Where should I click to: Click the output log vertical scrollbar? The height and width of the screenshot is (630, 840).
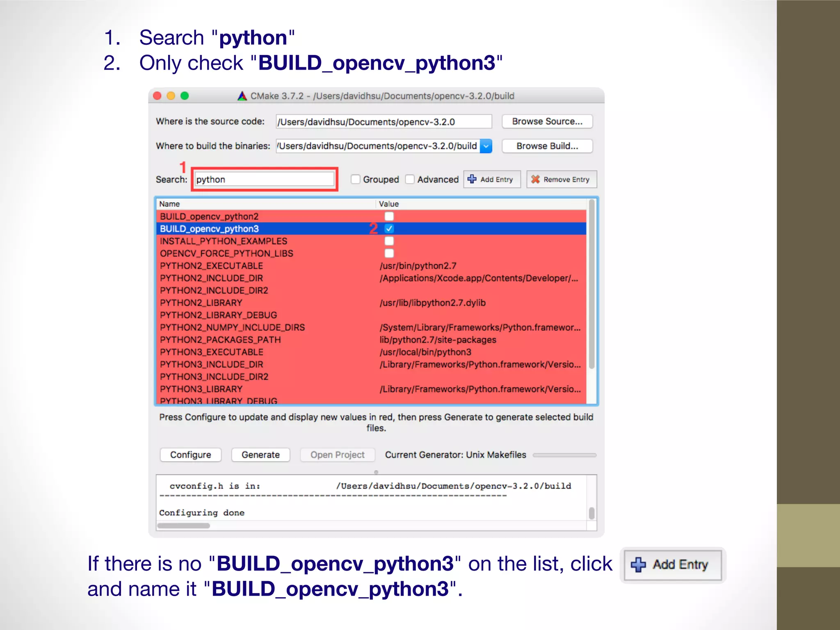click(x=591, y=513)
